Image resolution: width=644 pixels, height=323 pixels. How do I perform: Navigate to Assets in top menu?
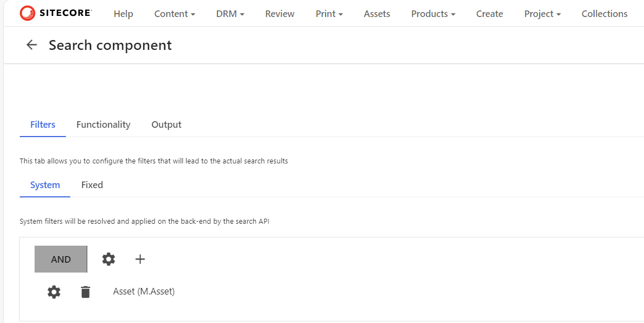click(377, 14)
